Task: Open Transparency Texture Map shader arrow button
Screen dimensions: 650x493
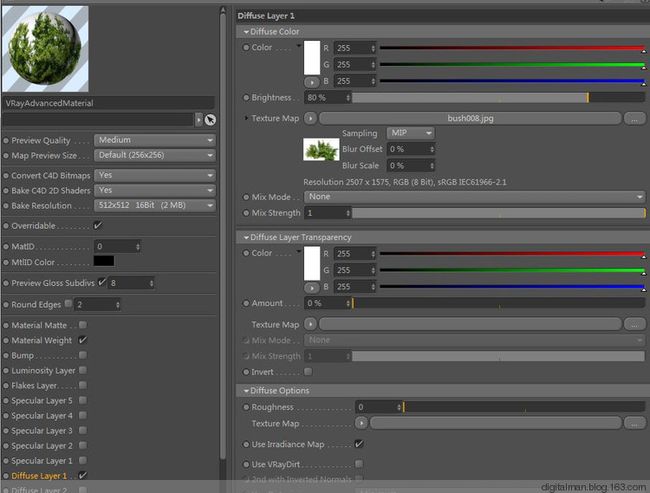Action: [310, 323]
